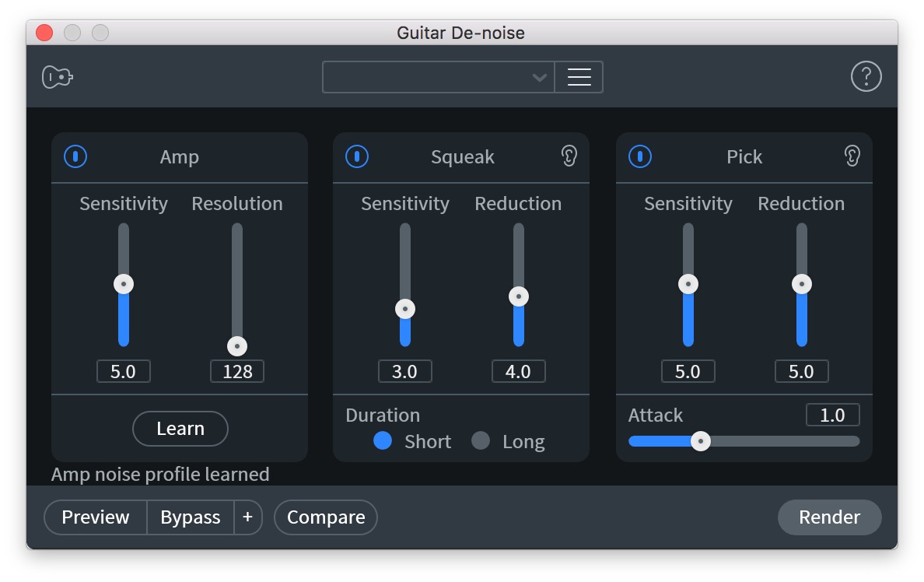924x582 pixels.
Task: Click the Learn button
Action: point(180,429)
